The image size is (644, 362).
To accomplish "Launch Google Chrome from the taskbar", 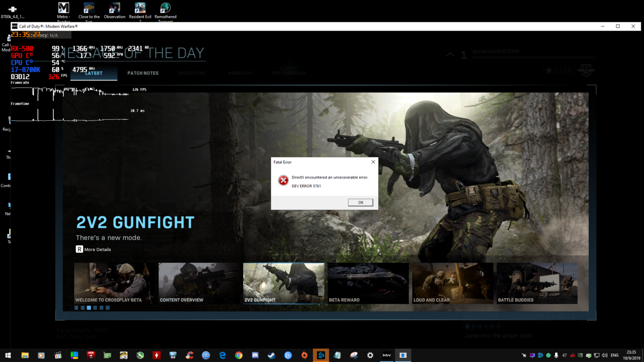I will click(x=238, y=355).
